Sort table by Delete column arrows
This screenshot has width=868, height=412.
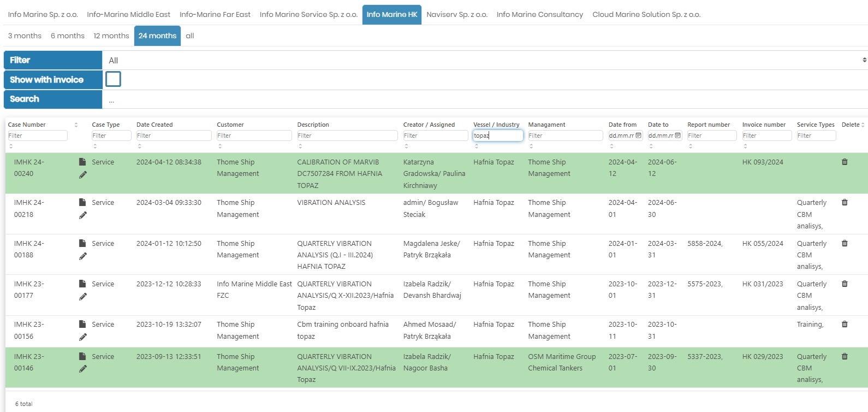coord(863,125)
